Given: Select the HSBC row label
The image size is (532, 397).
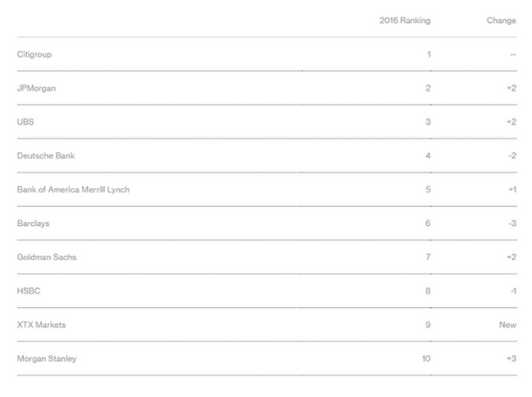Looking at the screenshot, I should pos(28,291).
